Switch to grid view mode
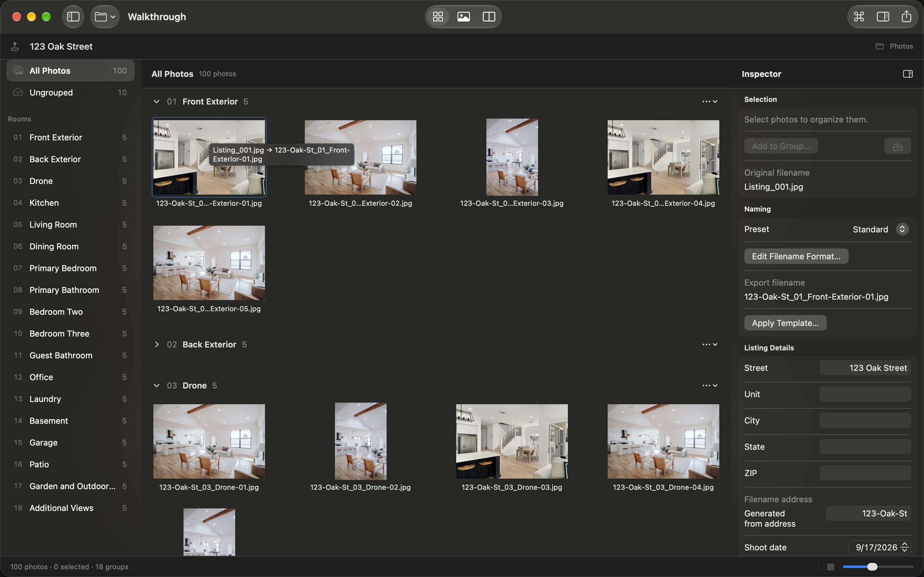The width and height of the screenshot is (924, 577). pos(438,17)
